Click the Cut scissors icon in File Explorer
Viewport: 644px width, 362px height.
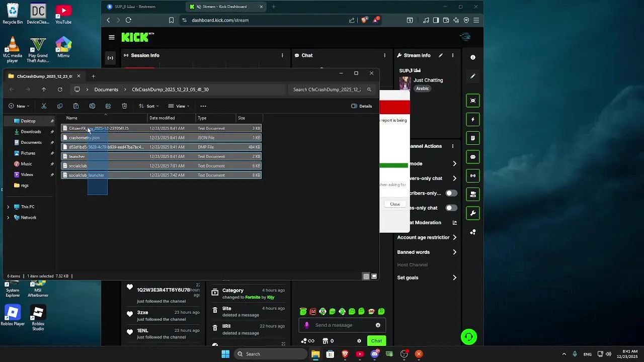tap(44, 106)
